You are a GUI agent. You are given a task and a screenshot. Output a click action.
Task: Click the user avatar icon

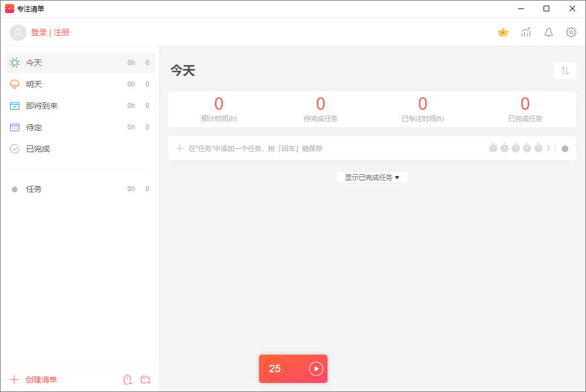coord(18,33)
